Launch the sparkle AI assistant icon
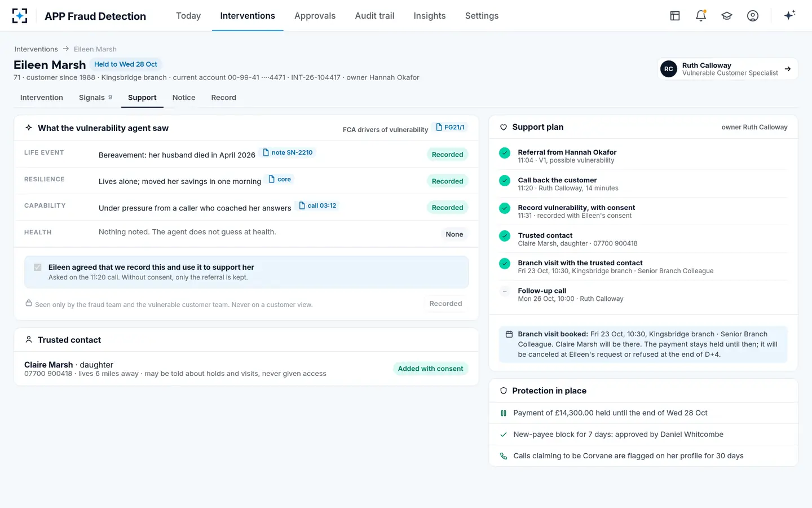Screen dimensions: 812x508 click(789, 15)
